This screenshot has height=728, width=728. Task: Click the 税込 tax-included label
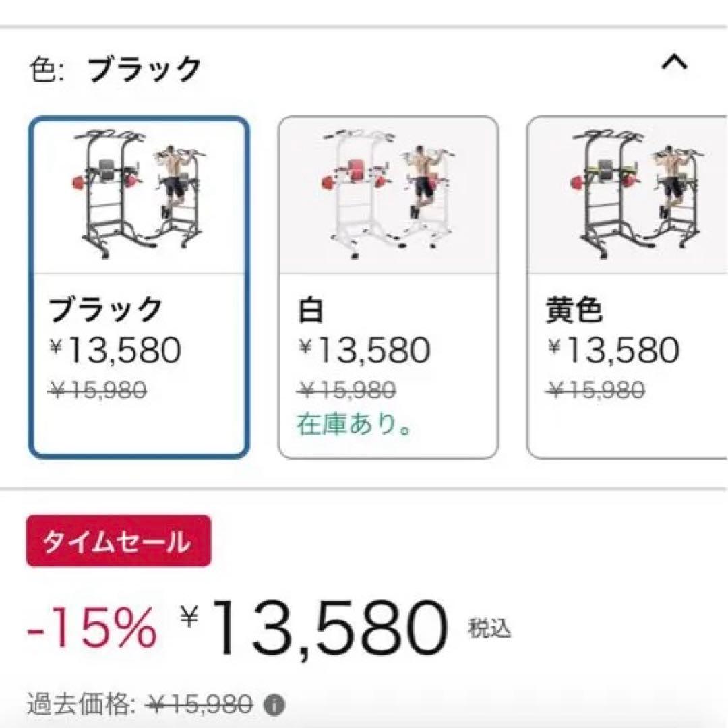point(489,629)
